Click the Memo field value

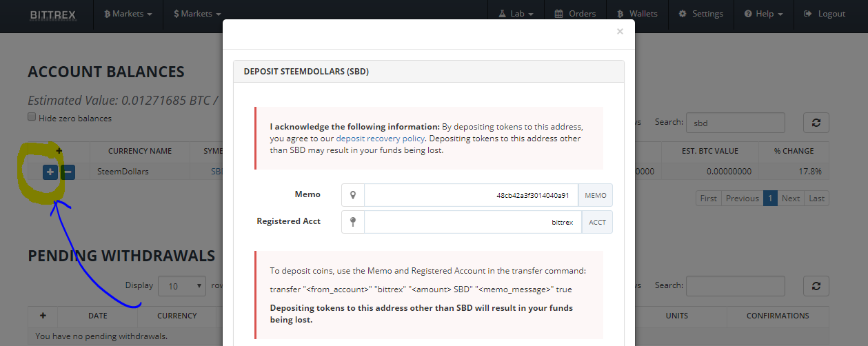pyautogui.click(x=471, y=195)
